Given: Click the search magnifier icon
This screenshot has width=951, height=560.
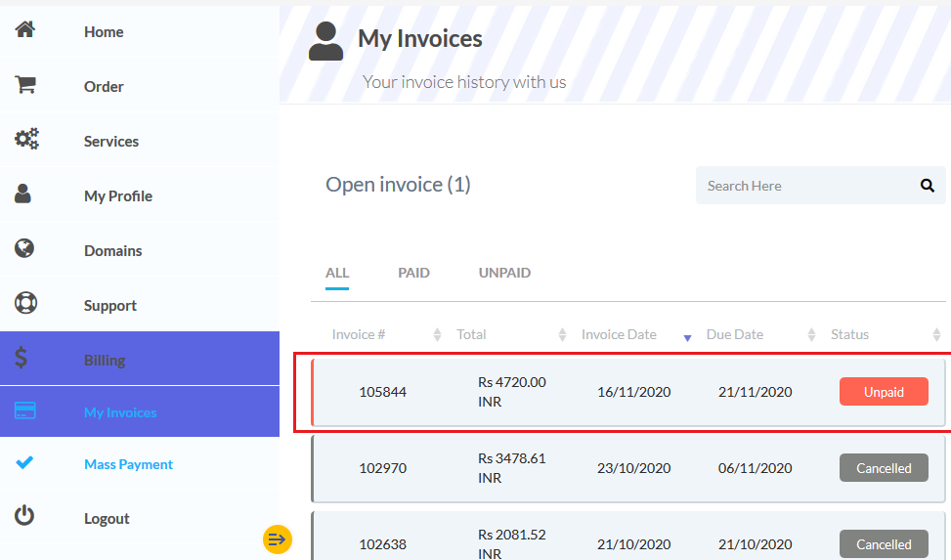Looking at the screenshot, I should click(927, 185).
